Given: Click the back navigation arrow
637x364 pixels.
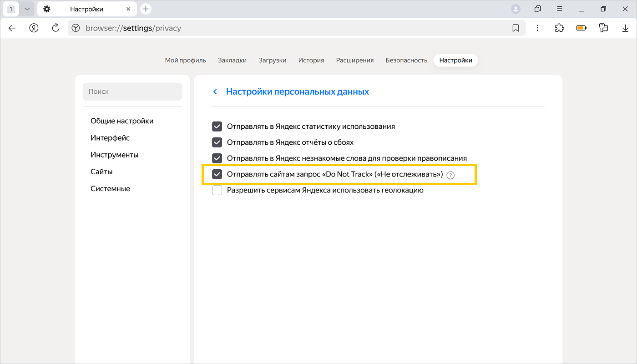Looking at the screenshot, I should click(x=12, y=28).
